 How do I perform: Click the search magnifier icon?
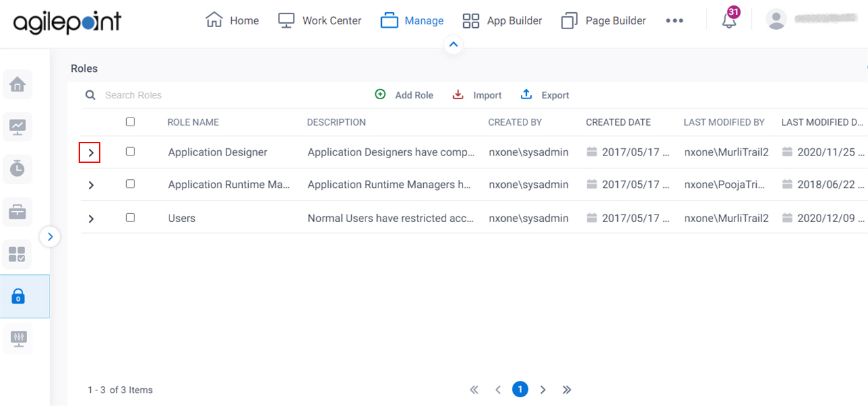90,95
